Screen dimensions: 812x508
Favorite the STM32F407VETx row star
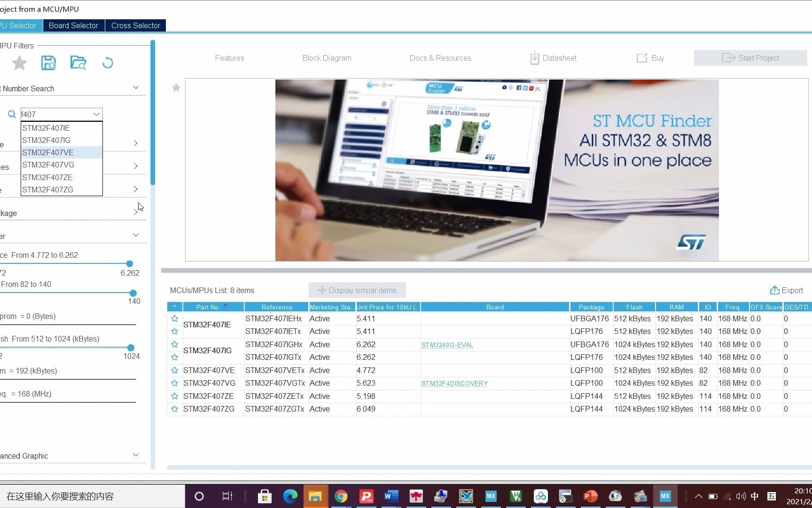tap(174, 370)
